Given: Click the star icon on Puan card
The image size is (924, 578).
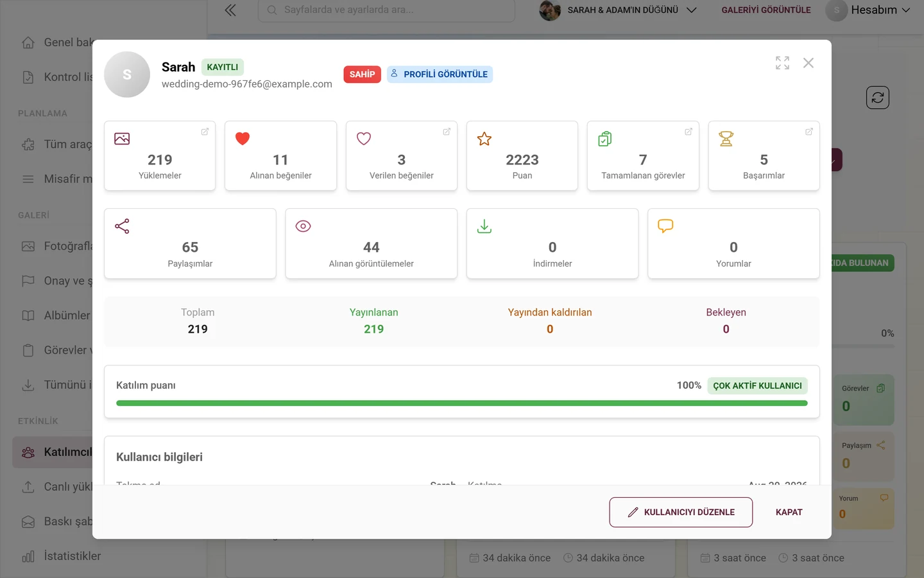Looking at the screenshot, I should point(484,139).
